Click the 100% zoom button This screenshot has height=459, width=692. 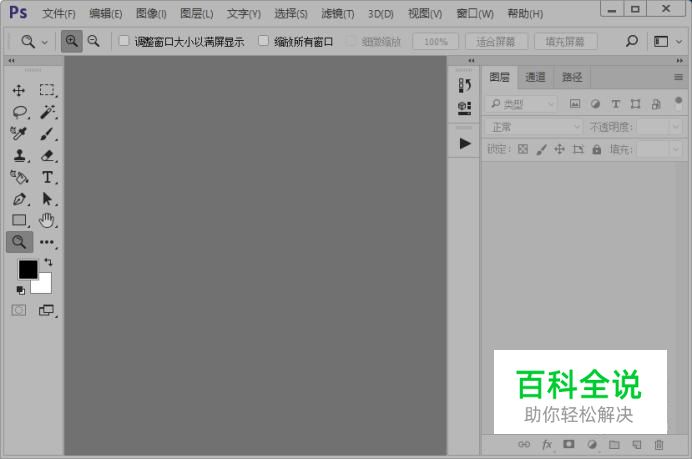click(x=436, y=41)
